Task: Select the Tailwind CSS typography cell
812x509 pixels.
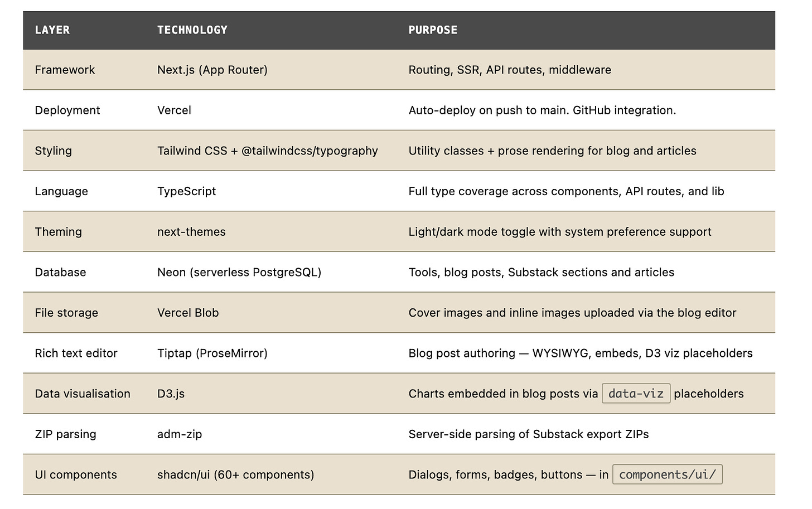Action: (x=267, y=151)
